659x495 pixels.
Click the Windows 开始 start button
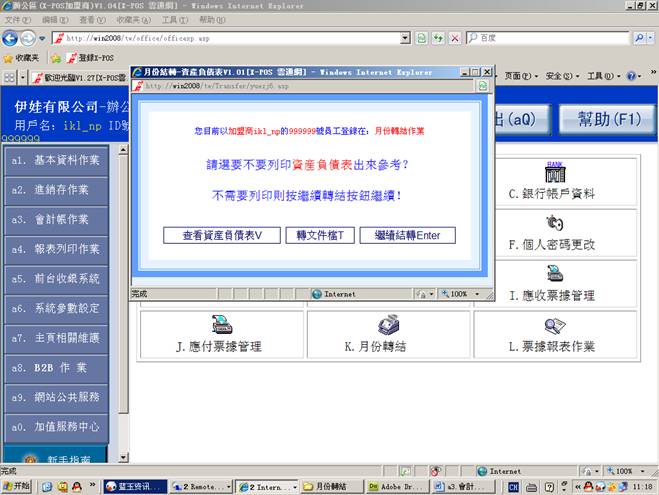click(16, 486)
